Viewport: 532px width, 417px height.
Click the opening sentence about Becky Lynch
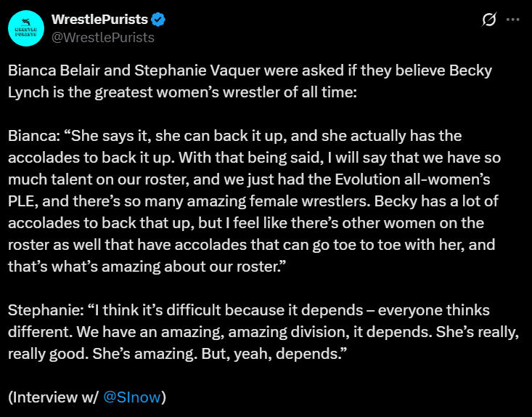point(250,81)
